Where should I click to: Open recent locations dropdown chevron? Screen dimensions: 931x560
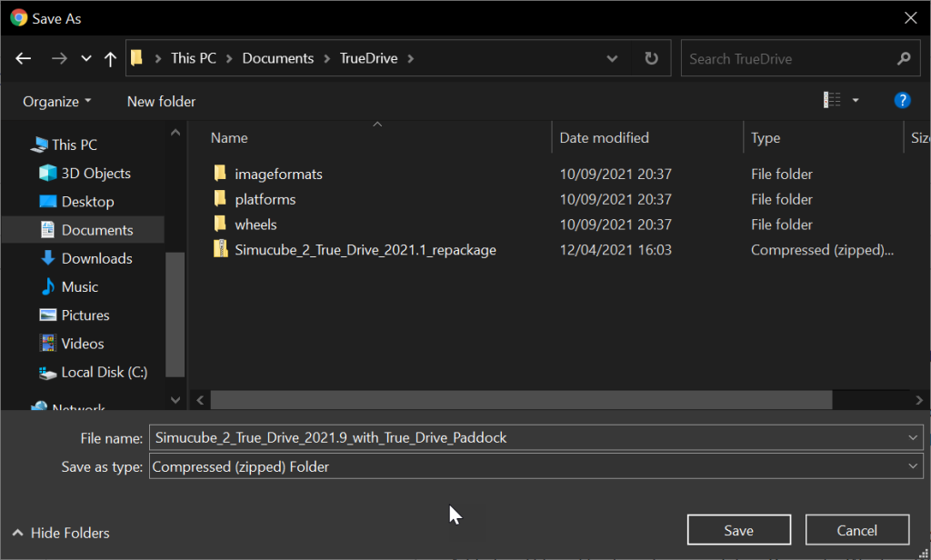click(x=86, y=58)
